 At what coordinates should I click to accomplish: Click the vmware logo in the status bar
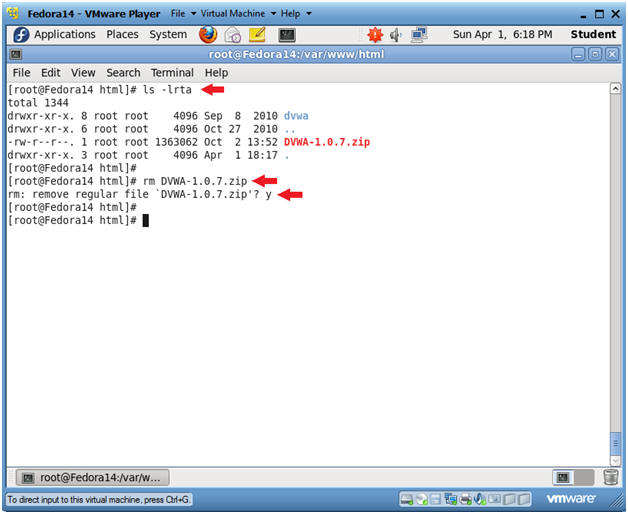[571, 498]
